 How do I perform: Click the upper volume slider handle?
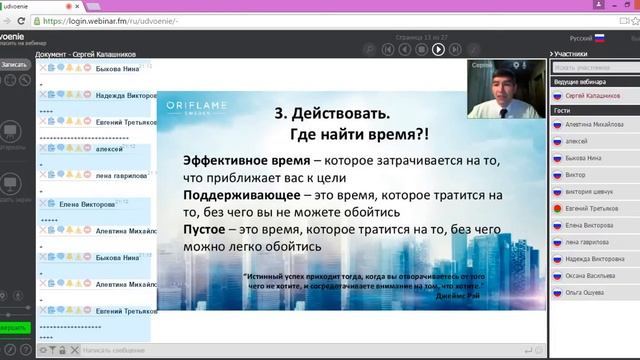pos(28,307)
